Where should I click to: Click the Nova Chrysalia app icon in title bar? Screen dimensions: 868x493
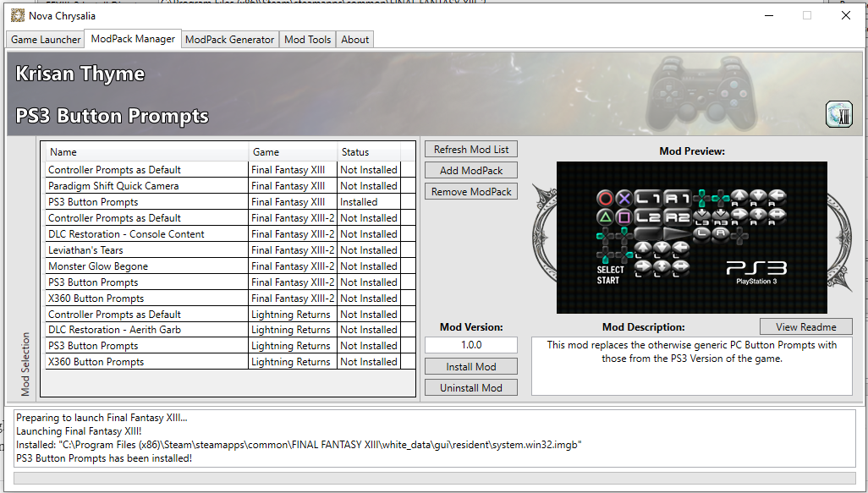pos(18,15)
